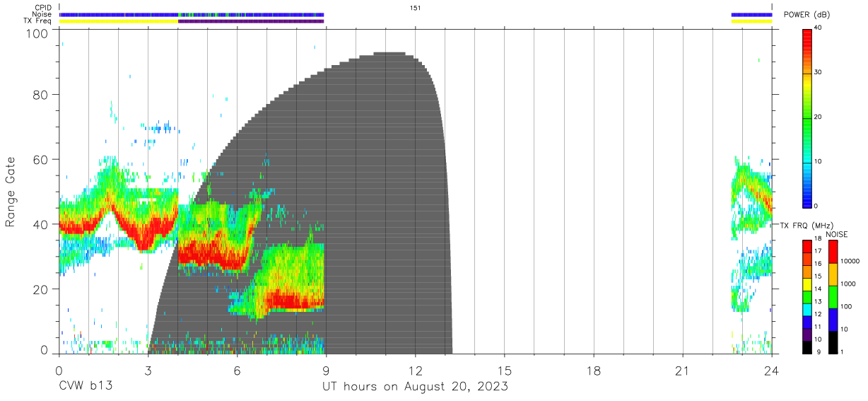
Task: Click TX FRQ legend tick label 14
Action: pyautogui.click(x=819, y=289)
